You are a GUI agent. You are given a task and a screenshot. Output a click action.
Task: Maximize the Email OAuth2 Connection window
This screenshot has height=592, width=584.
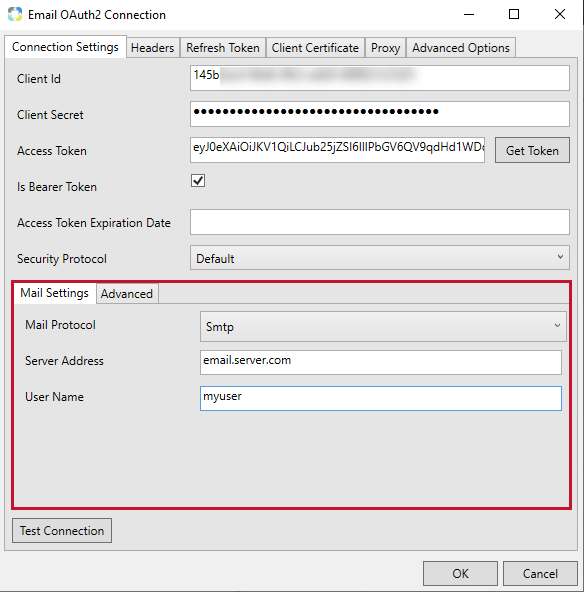pos(514,15)
